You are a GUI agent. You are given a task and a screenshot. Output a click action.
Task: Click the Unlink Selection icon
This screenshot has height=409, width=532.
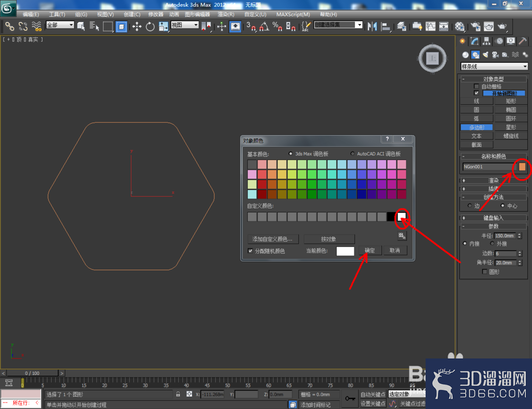[23, 26]
